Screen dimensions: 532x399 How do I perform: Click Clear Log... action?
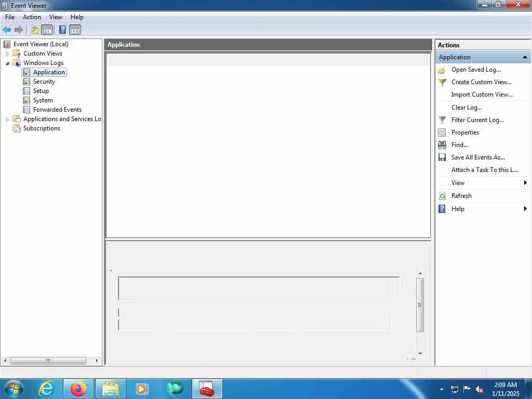coord(467,108)
